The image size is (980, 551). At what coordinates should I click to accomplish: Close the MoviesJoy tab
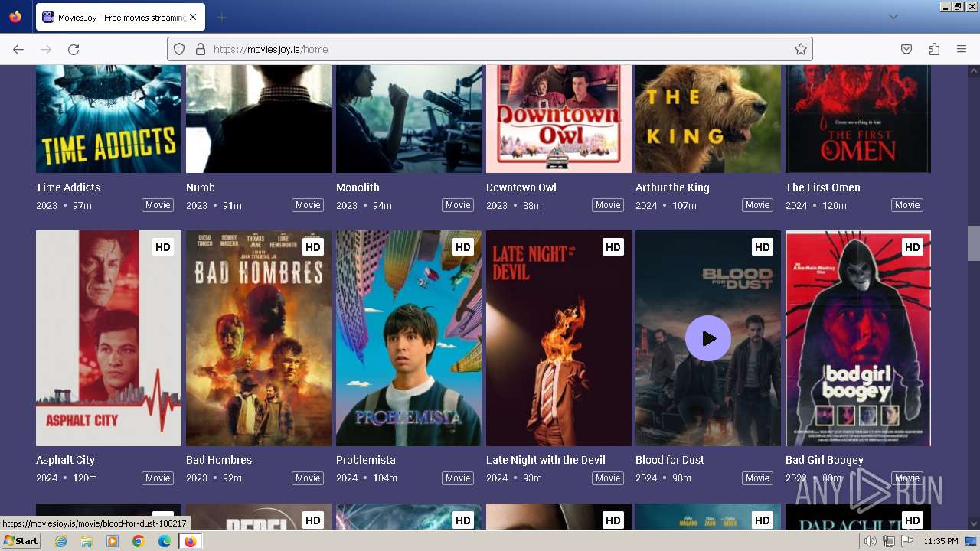[x=192, y=17]
